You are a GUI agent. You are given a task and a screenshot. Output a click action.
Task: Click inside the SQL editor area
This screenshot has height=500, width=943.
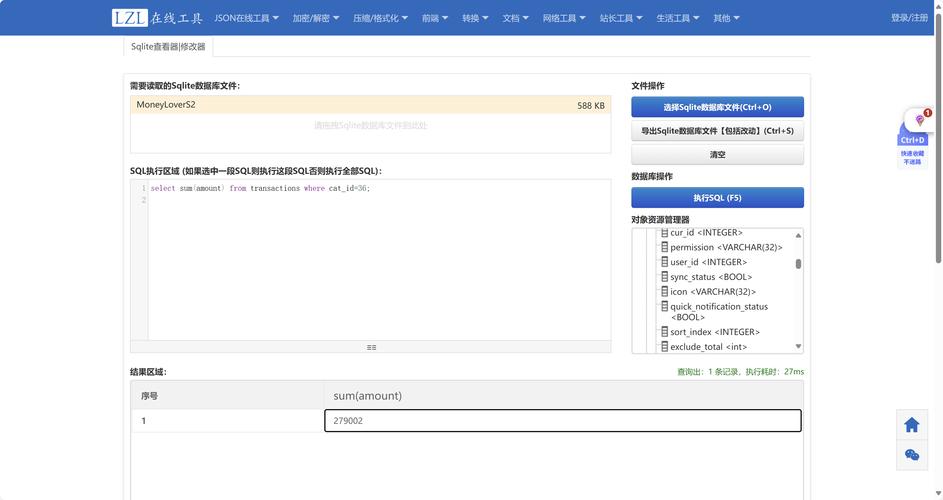point(379,260)
